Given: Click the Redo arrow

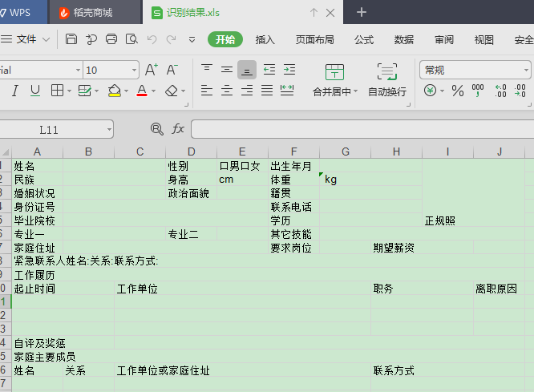Looking at the screenshot, I should [172, 39].
